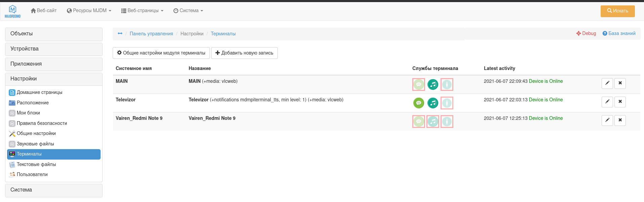Open the Ресурсы MJDM dropdown menu
The height and width of the screenshot is (202, 644).
coord(89,11)
